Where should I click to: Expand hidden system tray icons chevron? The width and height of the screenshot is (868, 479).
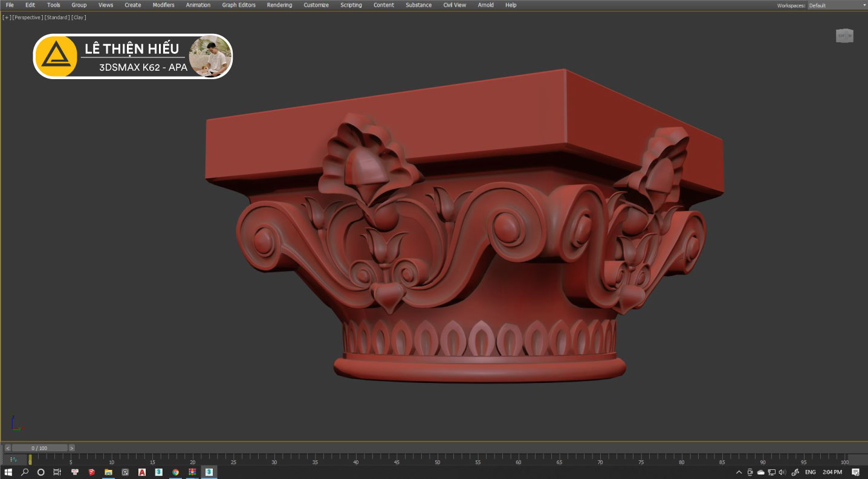point(739,472)
